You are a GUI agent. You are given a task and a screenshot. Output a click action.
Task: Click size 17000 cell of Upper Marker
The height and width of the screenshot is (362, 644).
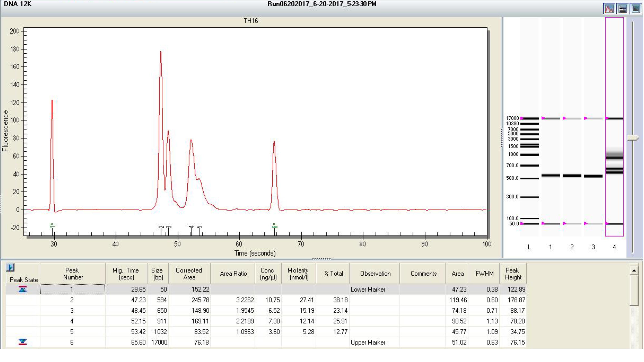[x=158, y=342]
